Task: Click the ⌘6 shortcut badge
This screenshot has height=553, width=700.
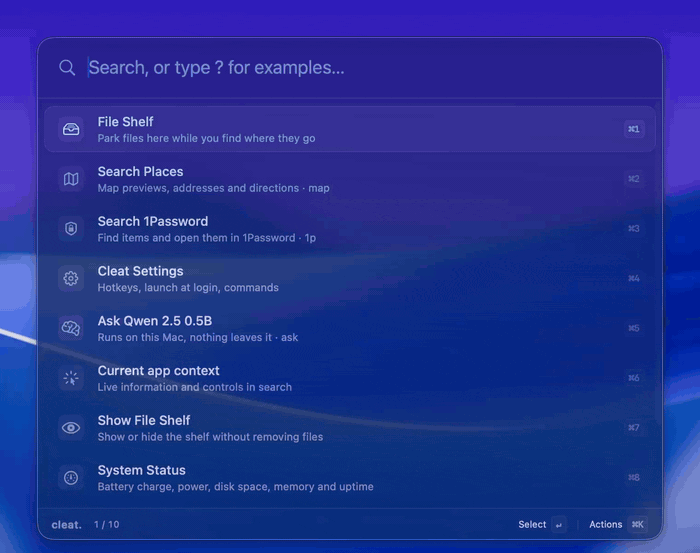Action: pos(634,378)
